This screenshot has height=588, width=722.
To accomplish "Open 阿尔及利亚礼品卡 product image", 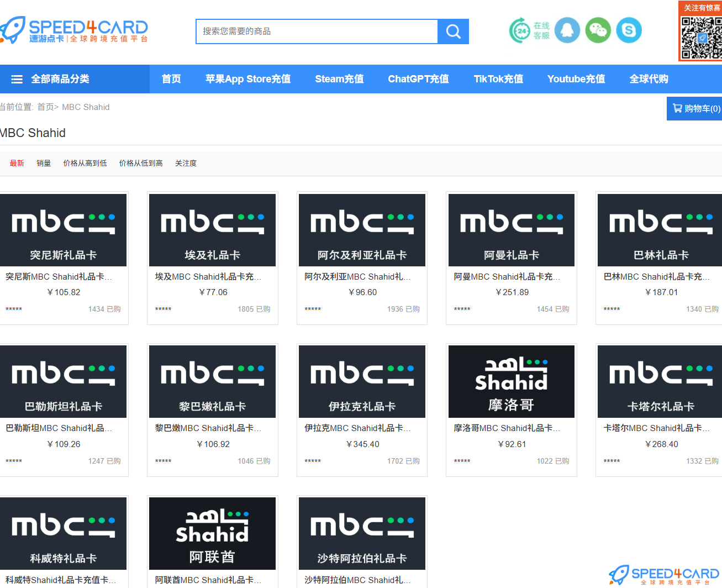I will [362, 230].
